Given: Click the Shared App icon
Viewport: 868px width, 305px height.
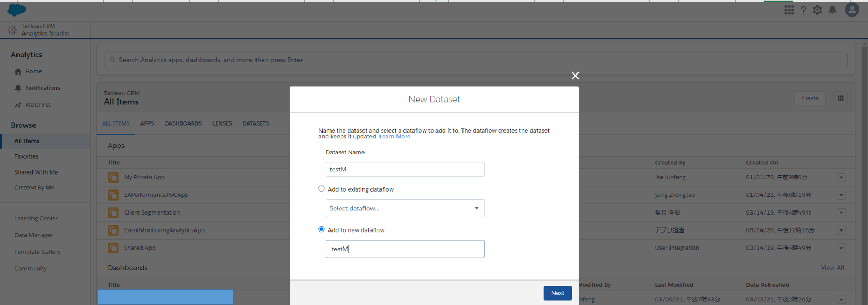Looking at the screenshot, I should (113, 248).
